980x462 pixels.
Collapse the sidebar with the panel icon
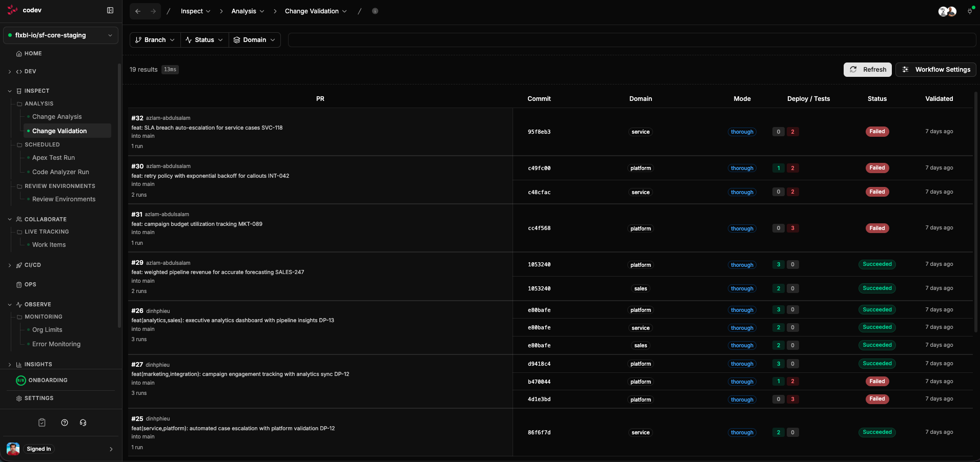pos(110,10)
